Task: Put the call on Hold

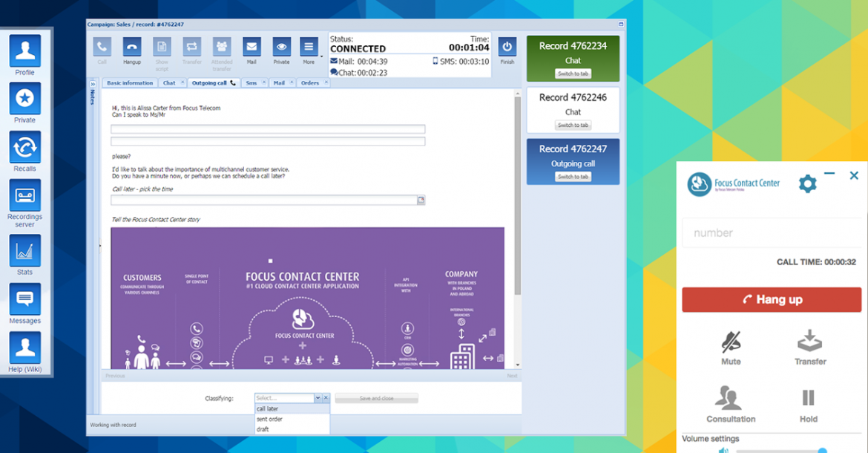Action: [x=808, y=397]
